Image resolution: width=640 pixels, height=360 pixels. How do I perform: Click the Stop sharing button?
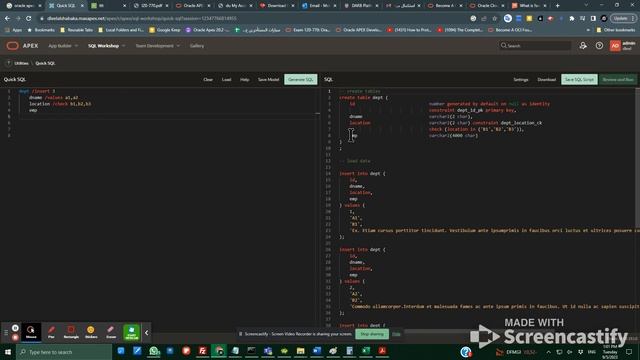click(372, 334)
